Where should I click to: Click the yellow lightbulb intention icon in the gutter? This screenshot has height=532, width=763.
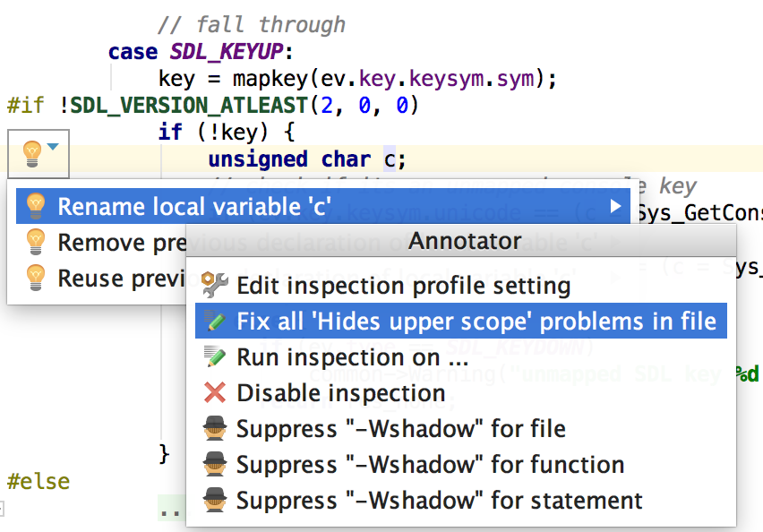click(31, 153)
